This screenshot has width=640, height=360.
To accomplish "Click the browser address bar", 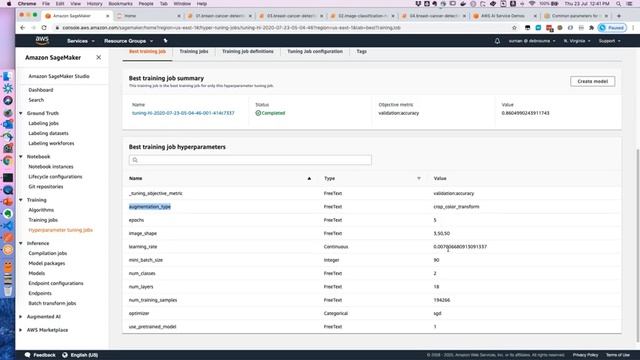I will pos(282,28).
